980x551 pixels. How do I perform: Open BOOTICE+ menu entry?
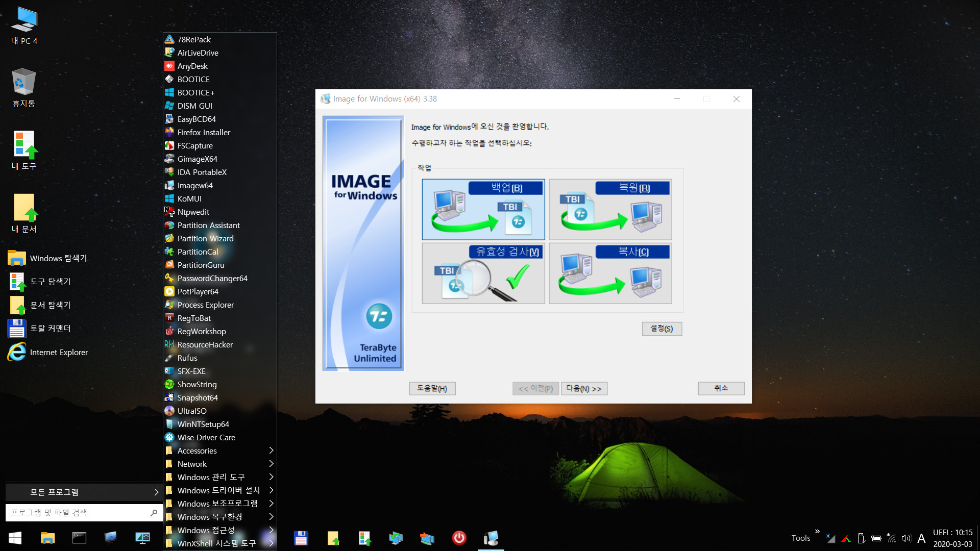(220, 92)
